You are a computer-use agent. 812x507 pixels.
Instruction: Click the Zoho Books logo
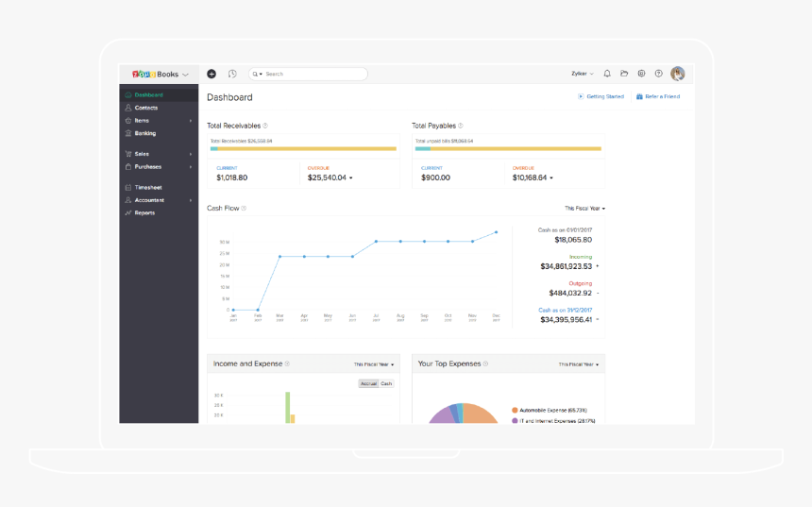point(155,74)
